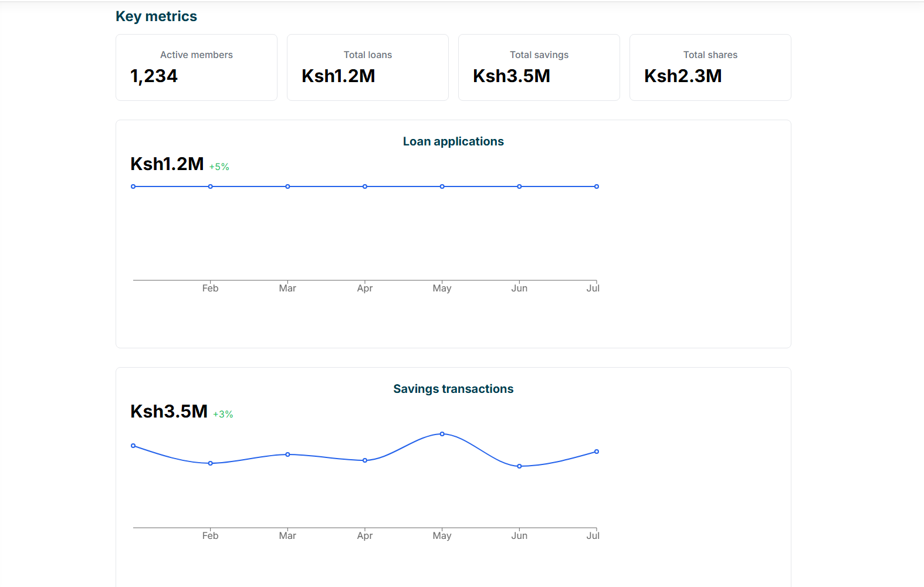Click the Ksh2.3M Total shares value
924x587 pixels.
pos(683,76)
